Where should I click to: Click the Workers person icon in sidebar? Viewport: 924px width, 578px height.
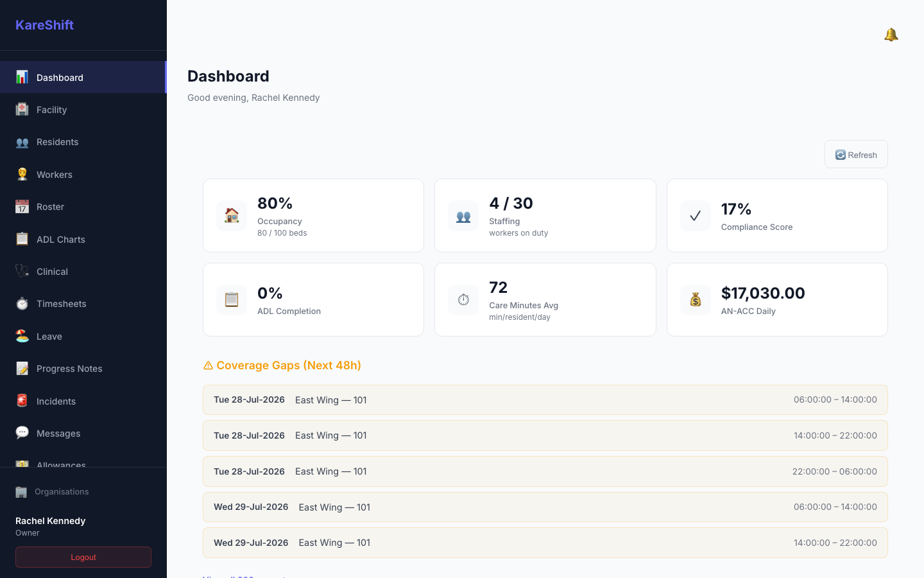[22, 174]
